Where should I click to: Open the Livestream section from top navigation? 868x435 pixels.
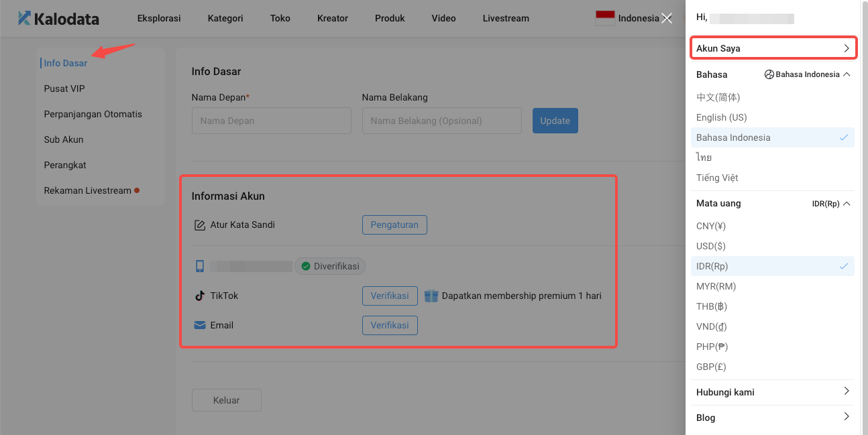coord(505,18)
